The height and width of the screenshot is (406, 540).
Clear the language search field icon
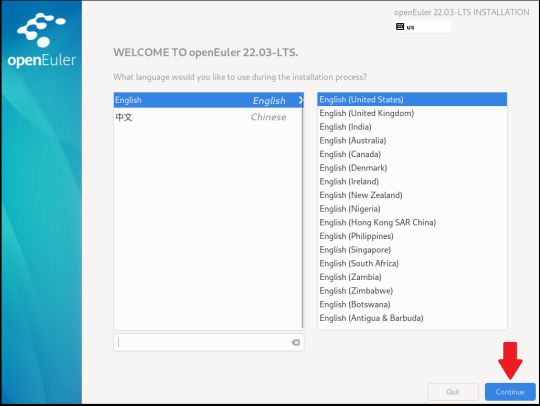point(295,342)
